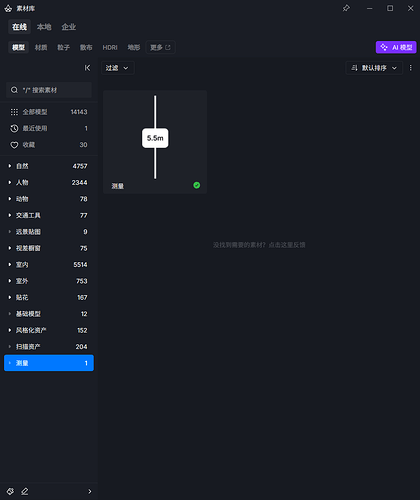Click the pencil edit icon in the bottom bar
The image size is (420, 500).
click(25, 491)
